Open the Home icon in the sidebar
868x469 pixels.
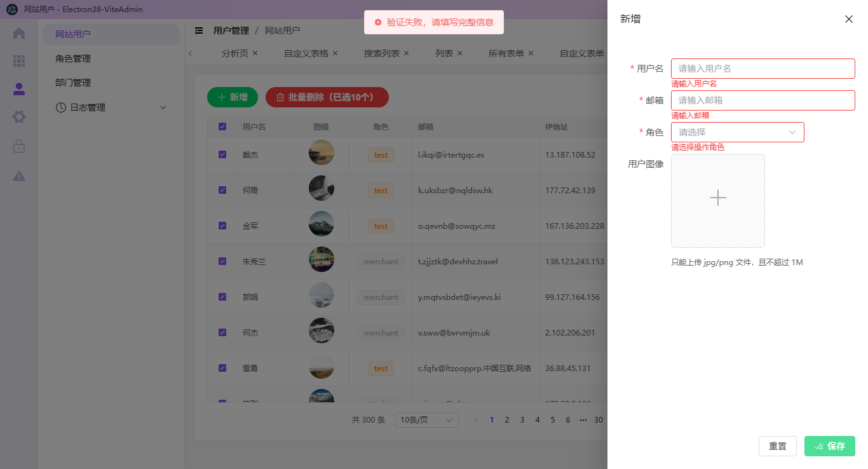pyautogui.click(x=18, y=33)
